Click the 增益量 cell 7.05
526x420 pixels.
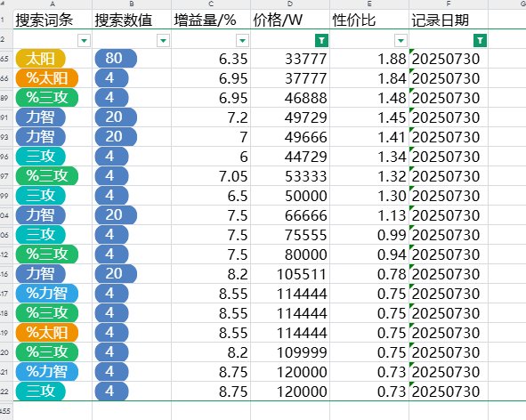(x=211, y=176)
